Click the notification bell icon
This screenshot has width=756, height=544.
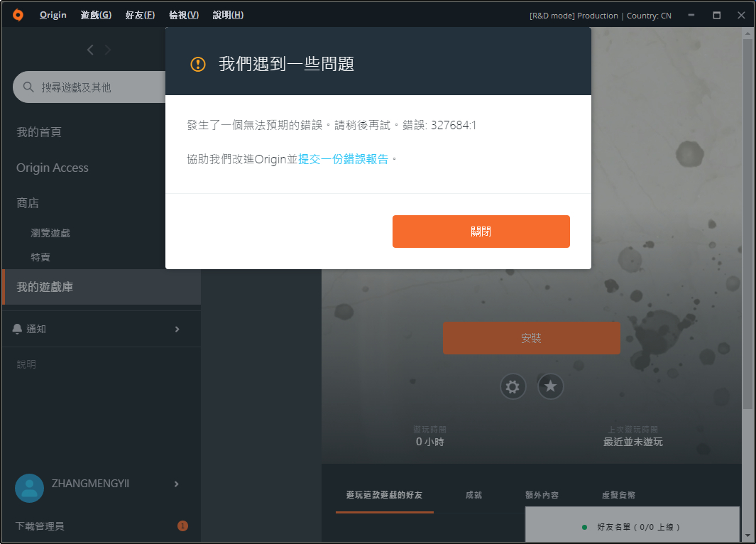pyautogui.click(x=17, y=329)
